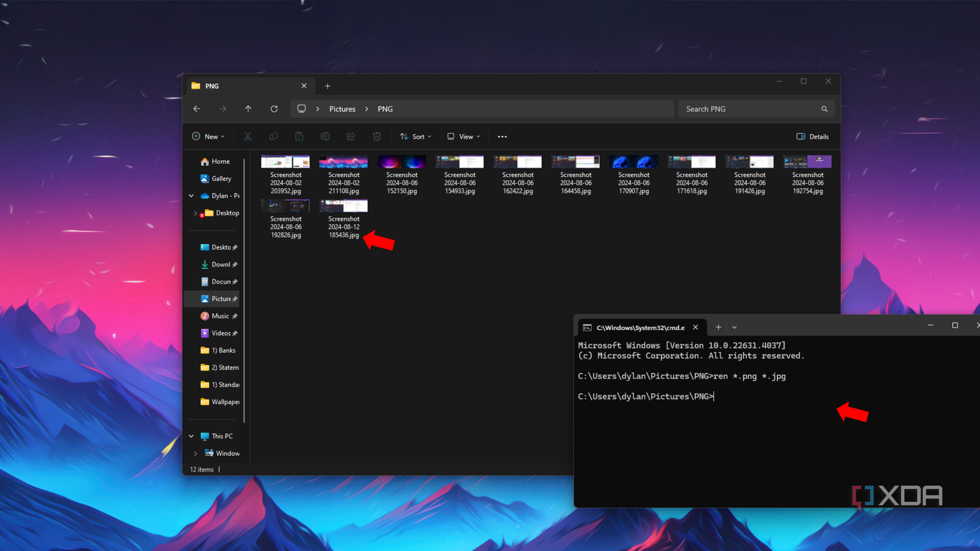Navigate up to the Pictures folder
The image size is (980, 551).
point(248,109)
